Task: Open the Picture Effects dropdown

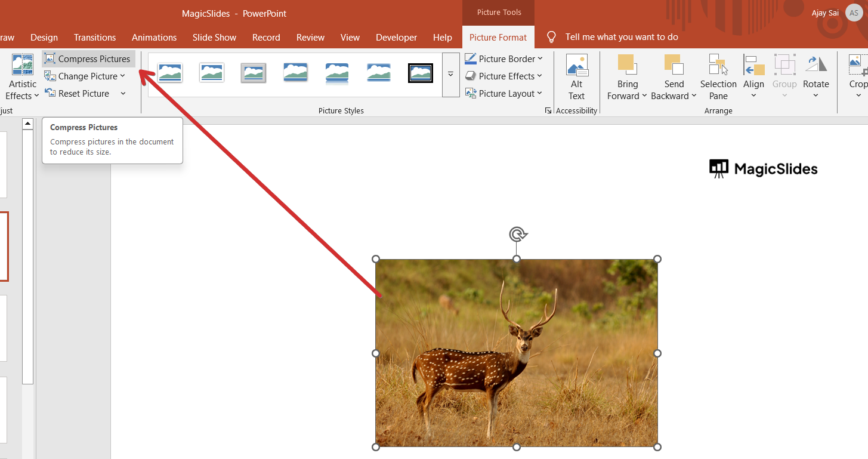Action: (503, 76)
